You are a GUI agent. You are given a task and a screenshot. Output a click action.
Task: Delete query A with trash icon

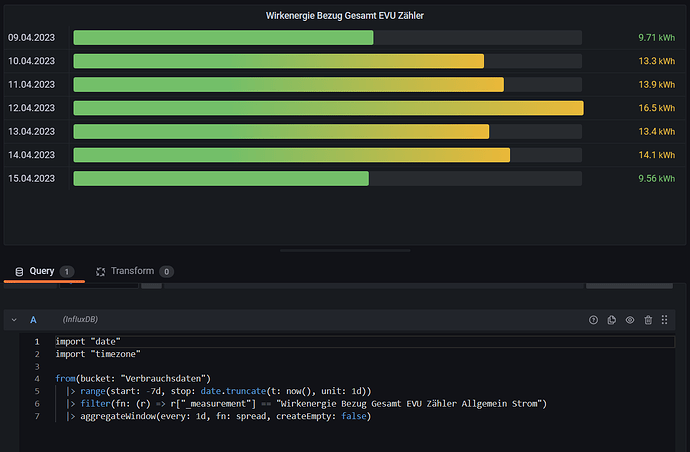(648, 320)
